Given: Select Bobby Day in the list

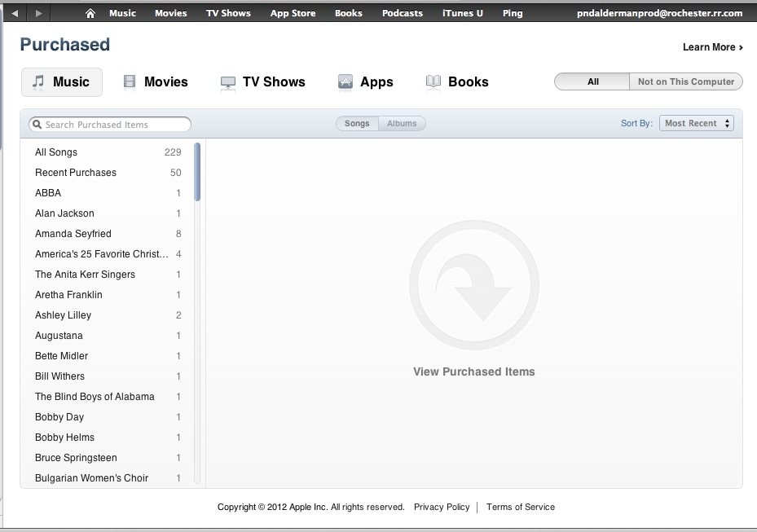Looking at the screenshot, I should point(108,416).
